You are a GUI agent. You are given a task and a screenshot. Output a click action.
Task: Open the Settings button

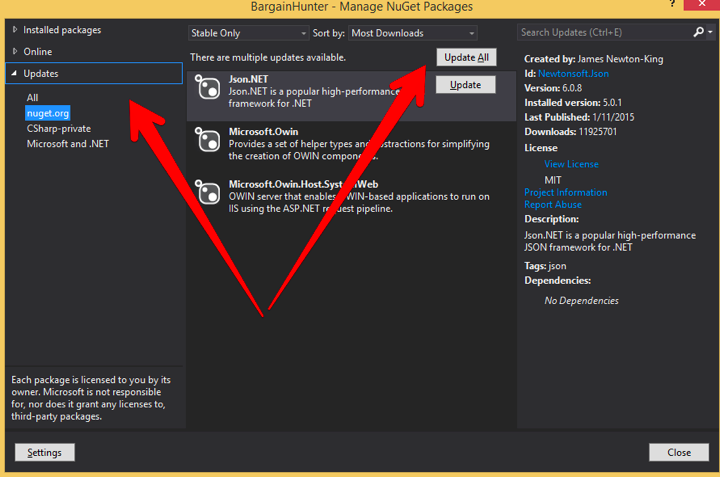click(45, 453)
